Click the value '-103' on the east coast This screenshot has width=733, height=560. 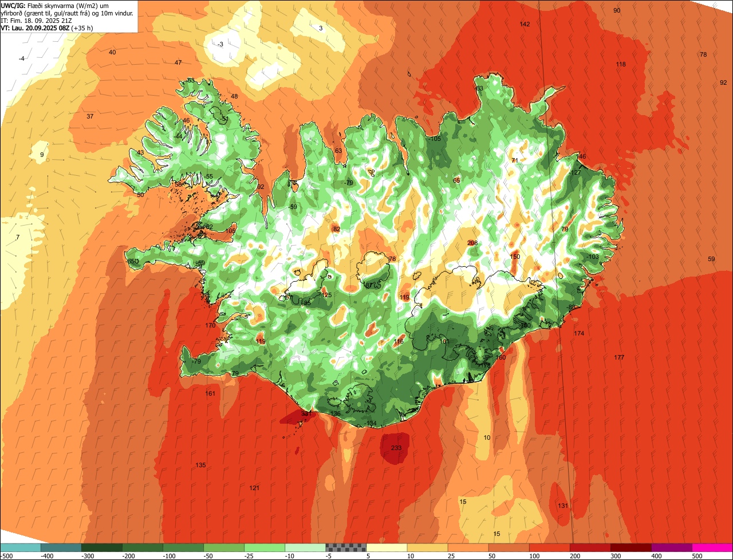click(593, 257)
